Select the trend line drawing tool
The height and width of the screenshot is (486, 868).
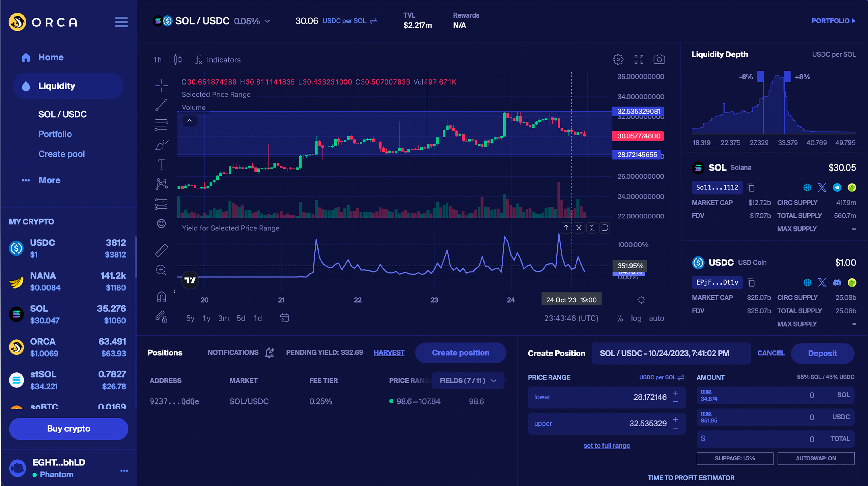(162, 105)
